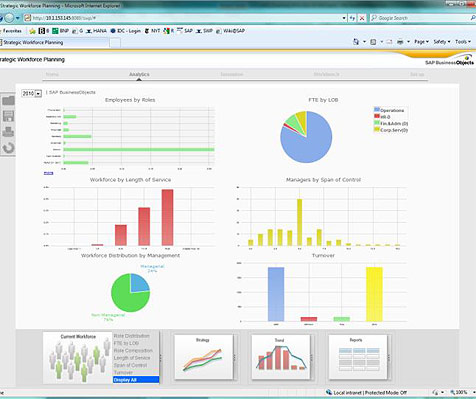Click the printer icon in left sidebar
This screenshot has height=399, width=476.
[8, 132]
